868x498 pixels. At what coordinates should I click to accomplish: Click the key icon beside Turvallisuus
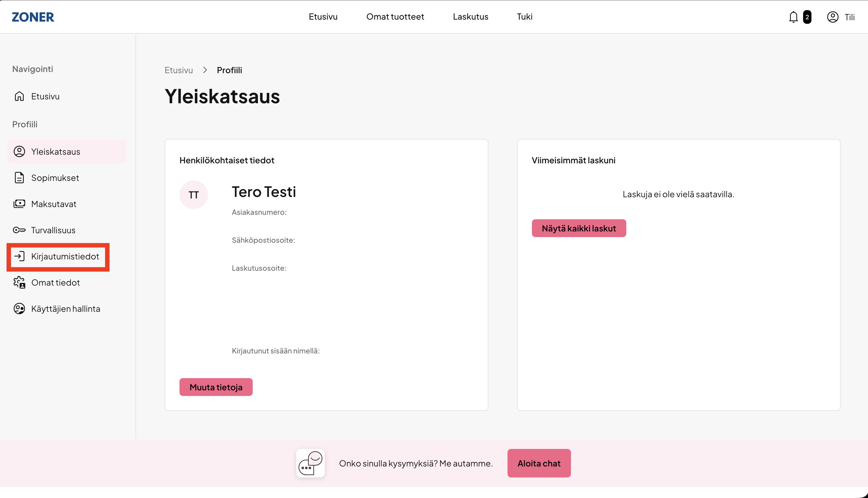tap(19, 230)
